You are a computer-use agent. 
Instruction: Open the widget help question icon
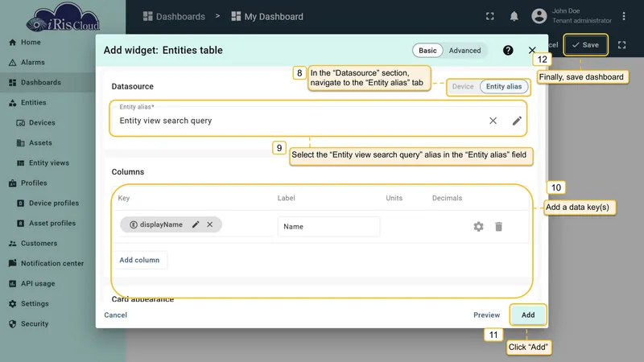[508, 50]
